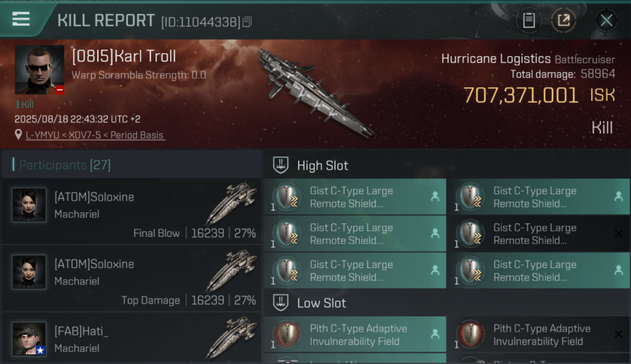Copy the kill report ID

(x=247, y=22)
